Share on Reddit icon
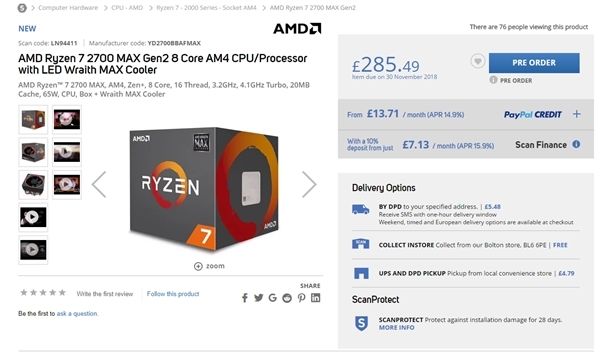The width and height of the screenshot is (600, 363). pyautogui.click(x=287, y=298)
